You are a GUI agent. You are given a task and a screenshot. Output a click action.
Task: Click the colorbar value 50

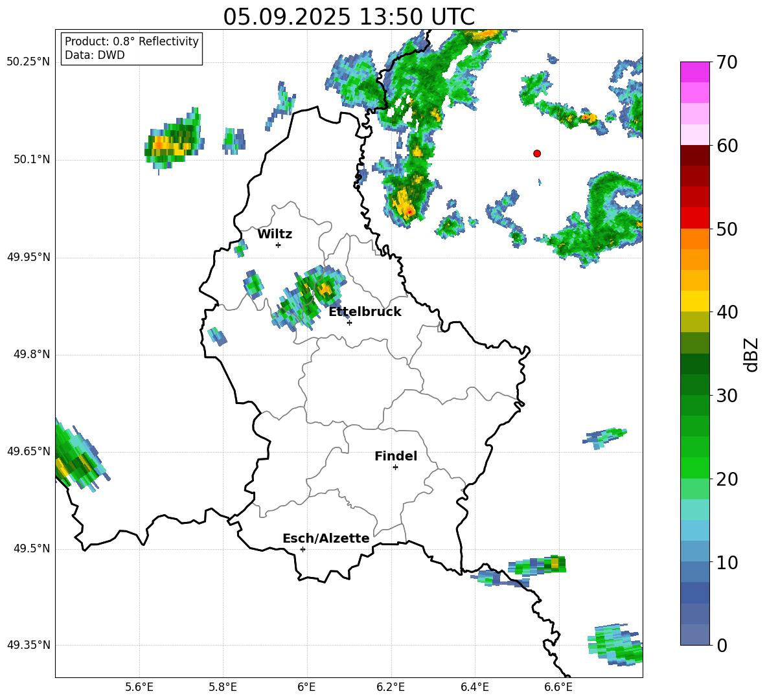tap(727, 229)
